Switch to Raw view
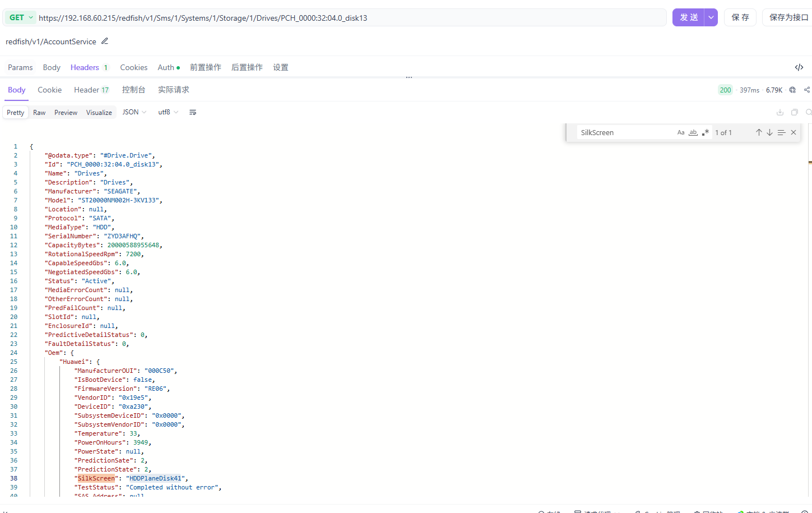Viewport: 812px width, 513px height. [39, 112]
